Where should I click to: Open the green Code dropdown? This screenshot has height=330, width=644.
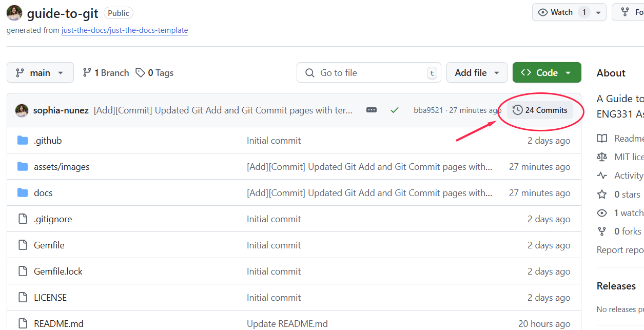(547, 72)
